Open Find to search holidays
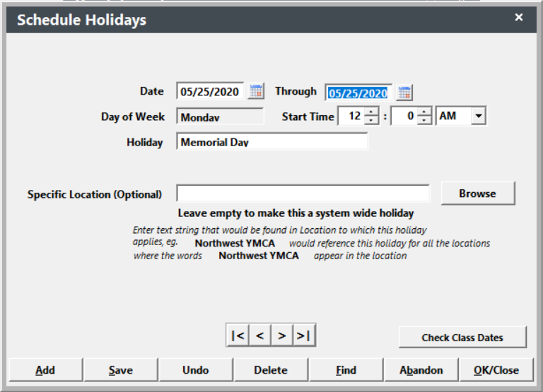The height and width of the screenshot is (392, 543). click(346, 370)
